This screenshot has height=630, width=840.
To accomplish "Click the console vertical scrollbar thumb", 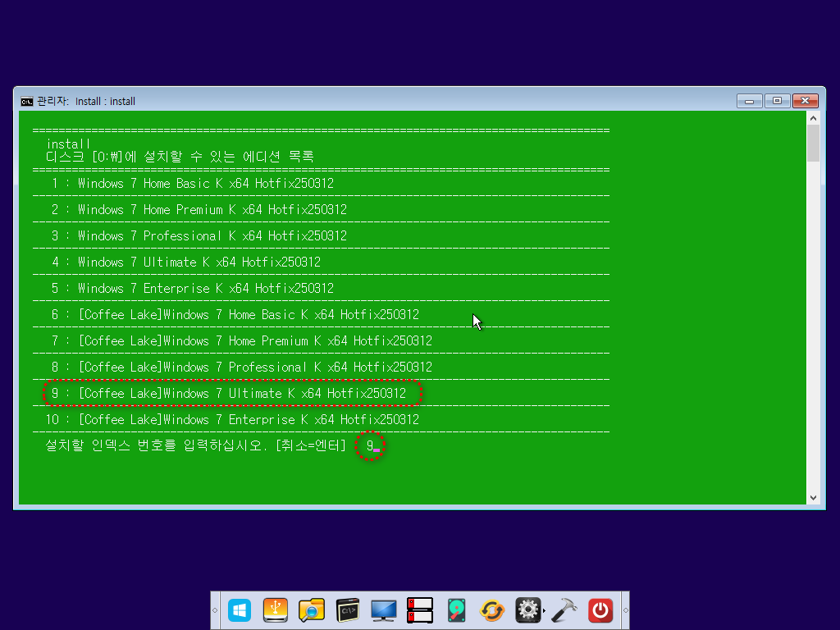I will (x=813, y=143).
